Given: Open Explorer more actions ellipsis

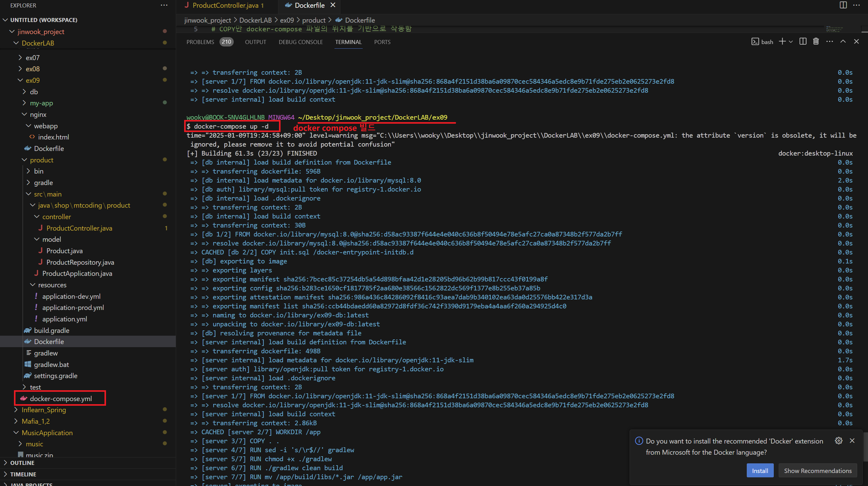Looking at the screenshot, I should click(x=164, y=5).
